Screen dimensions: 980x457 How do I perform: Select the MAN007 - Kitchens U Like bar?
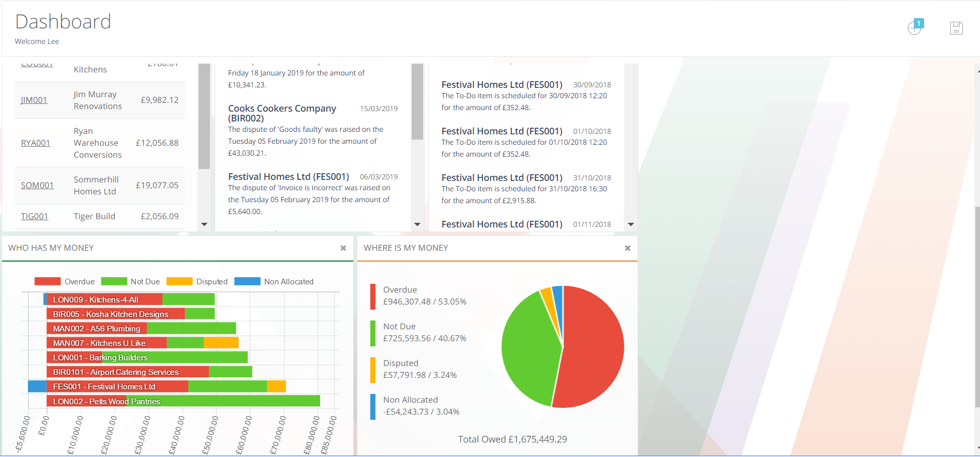click(x=142, y=343)
